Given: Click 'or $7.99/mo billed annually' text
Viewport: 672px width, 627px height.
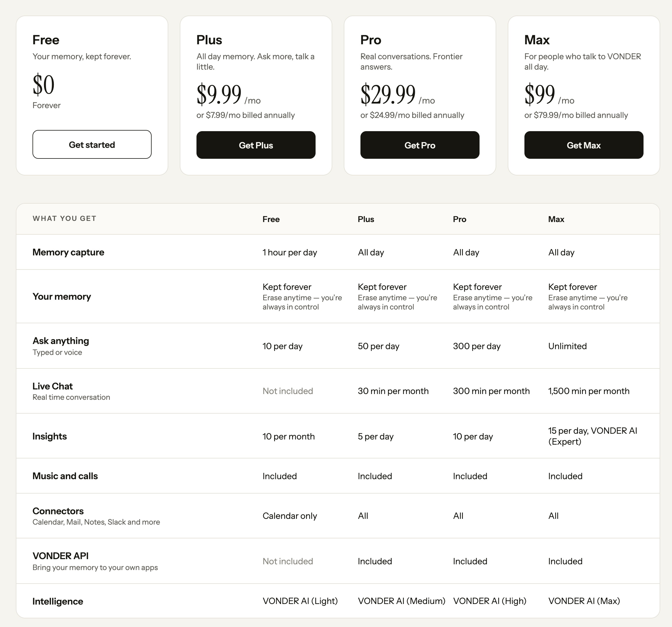Looking at the screenshot, I should [x=246, y=115].
